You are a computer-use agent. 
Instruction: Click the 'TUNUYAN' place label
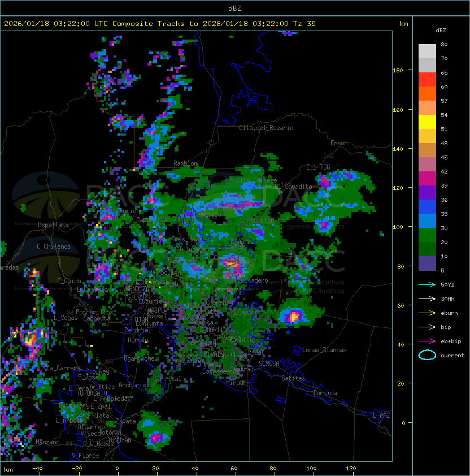coord(120,440)
